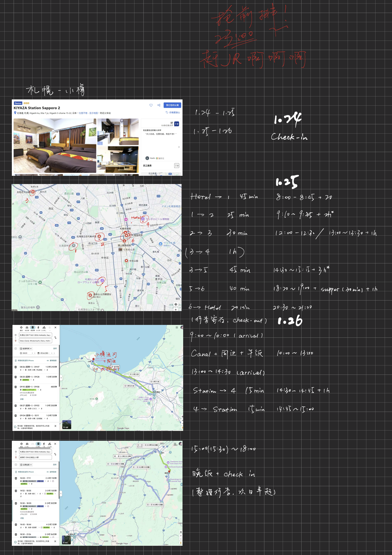The width and height of the screenshot is (392, 555).
Task: Swap origin and destination in the Otaru Canal route
Action: point(56,338)
